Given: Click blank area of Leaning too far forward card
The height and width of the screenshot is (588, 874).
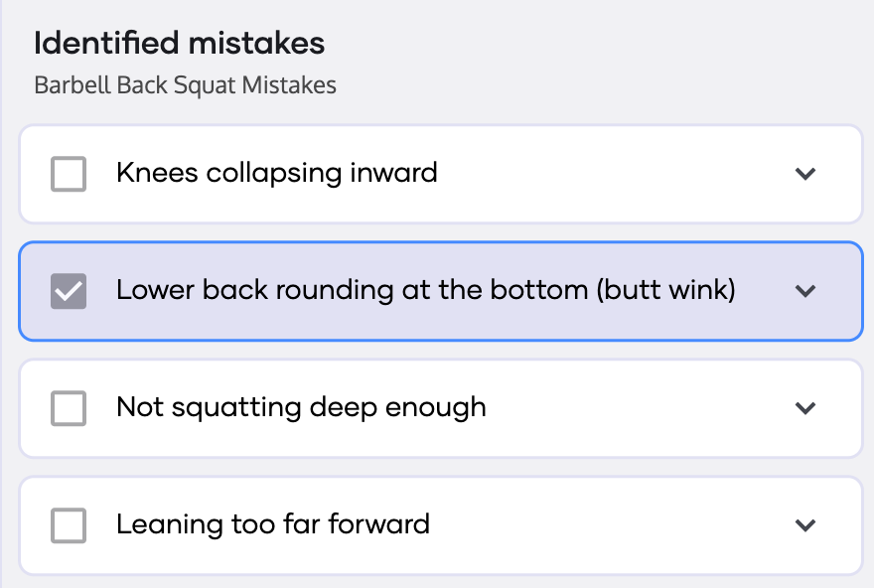Looking at the screenshot, I should click(x=616, y=525).
